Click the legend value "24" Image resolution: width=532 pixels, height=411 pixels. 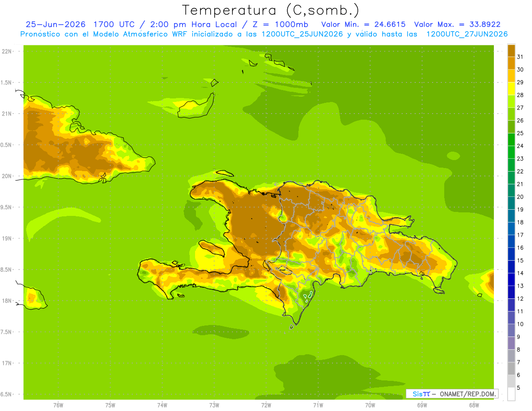click(x=520, y=146)
